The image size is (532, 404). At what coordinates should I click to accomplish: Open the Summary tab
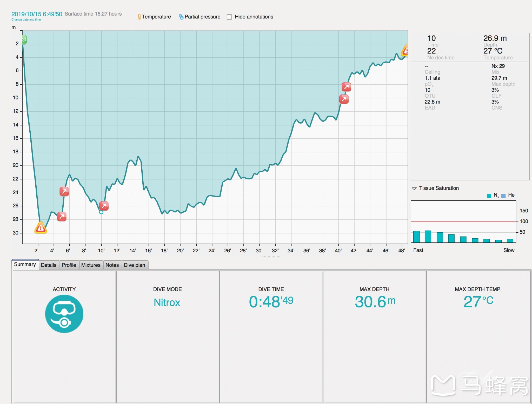pos(25,264)
